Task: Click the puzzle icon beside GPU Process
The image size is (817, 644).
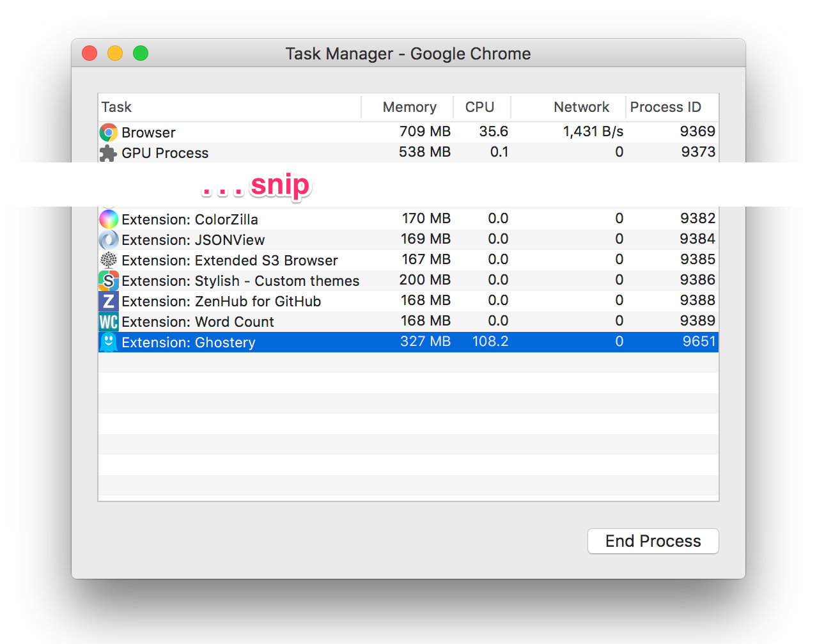Action: pyautogui.click(x=108, y=153)
